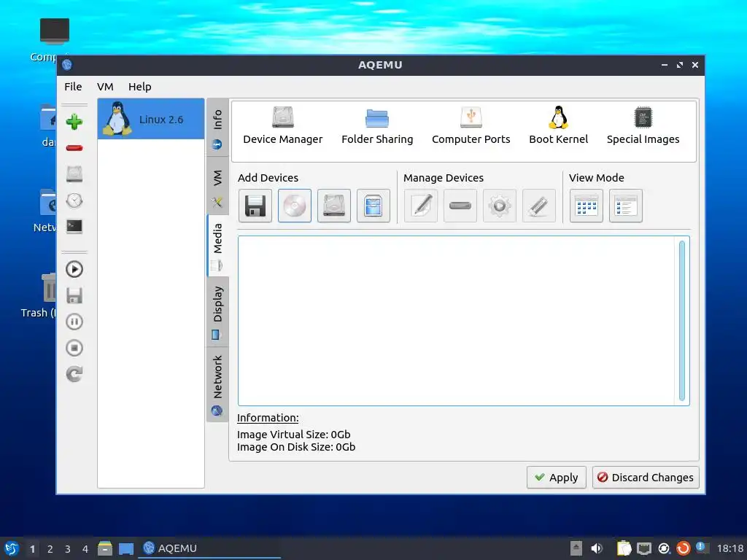Click the remove device minus icon
The width and height of the screenshot is (747, 560).
[x=460, y=206]
